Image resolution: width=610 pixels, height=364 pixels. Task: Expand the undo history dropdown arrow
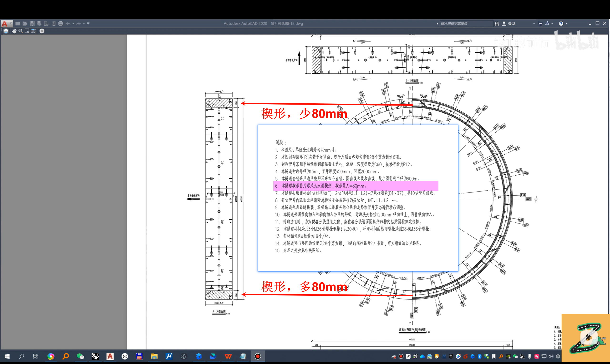pos(73,24)
